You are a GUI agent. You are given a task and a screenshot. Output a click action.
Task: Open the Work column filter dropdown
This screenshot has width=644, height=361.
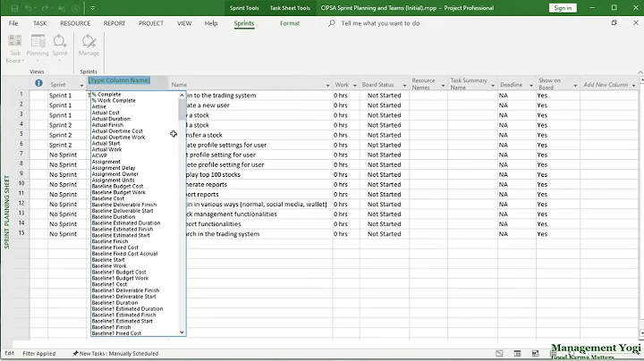pyautogui.click(x=354, y=85)
